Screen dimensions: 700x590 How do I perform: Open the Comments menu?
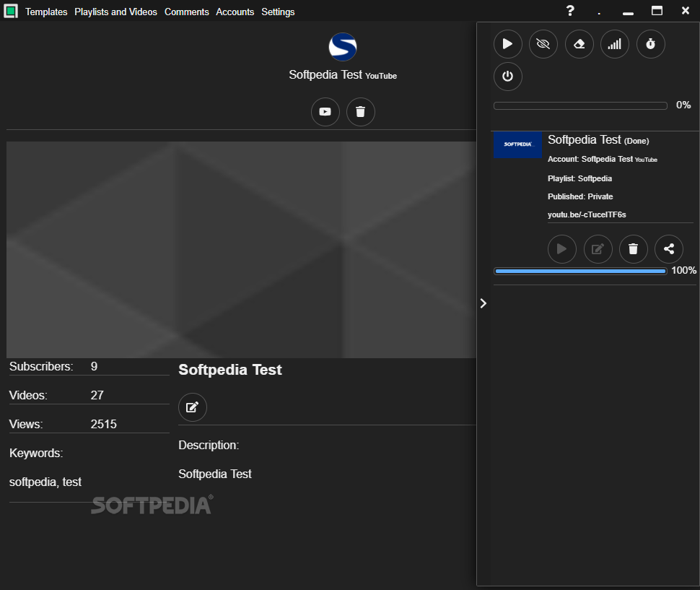187,12
